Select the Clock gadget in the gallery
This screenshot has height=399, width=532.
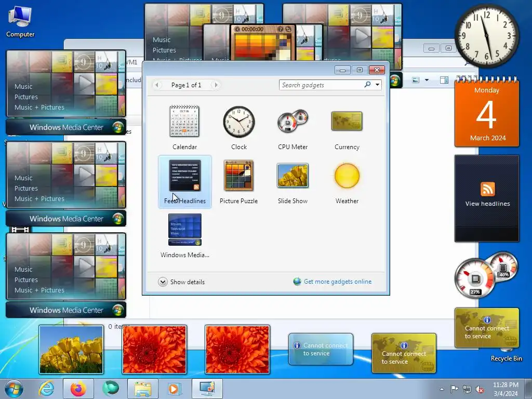pos(239,128)
